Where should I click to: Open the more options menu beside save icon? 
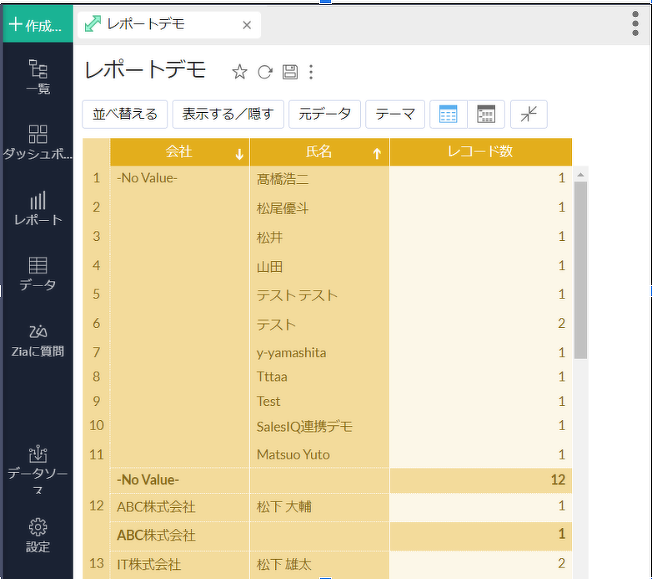[311, 72]
